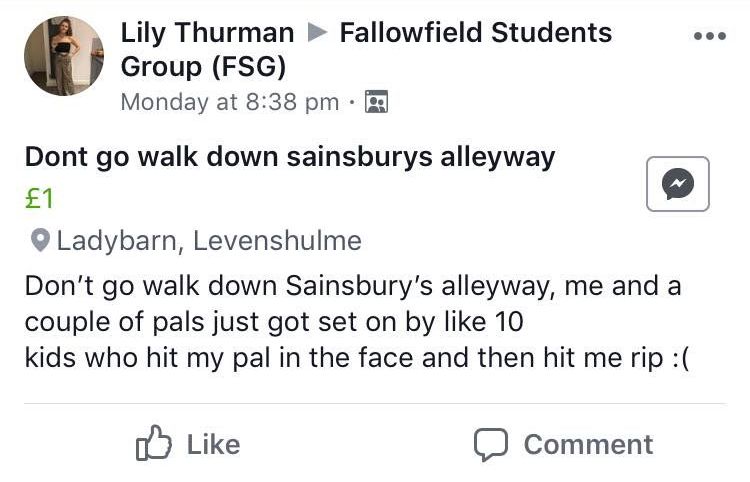Click the Group (FSG) name text

coord(203,66)
